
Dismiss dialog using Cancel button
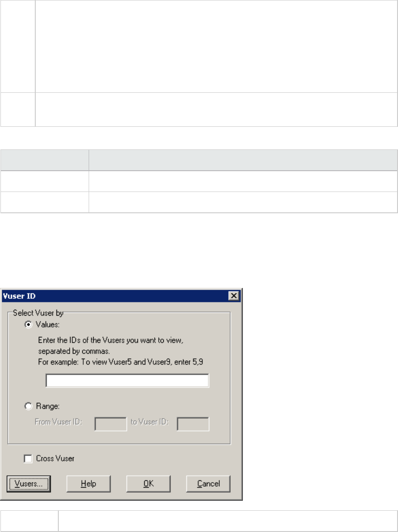pos(208,484)
